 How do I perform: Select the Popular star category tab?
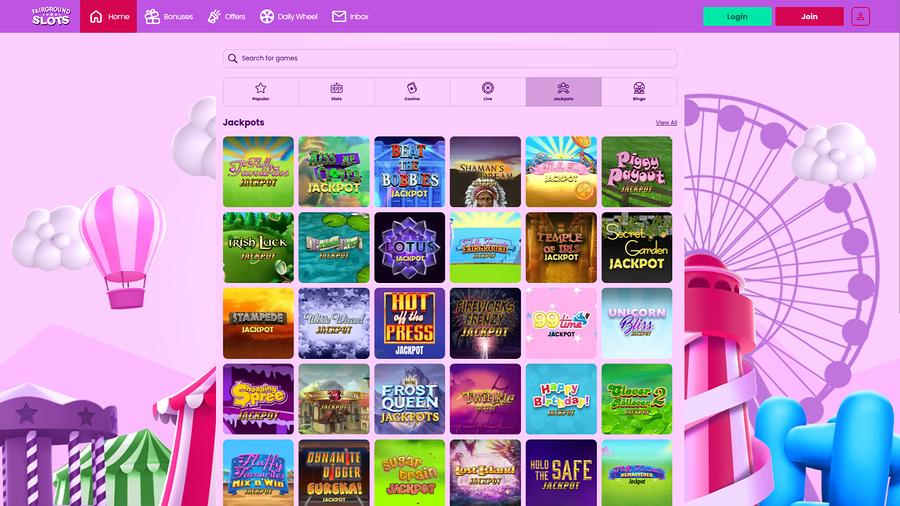pyautogui.click(x=261, y=92)
